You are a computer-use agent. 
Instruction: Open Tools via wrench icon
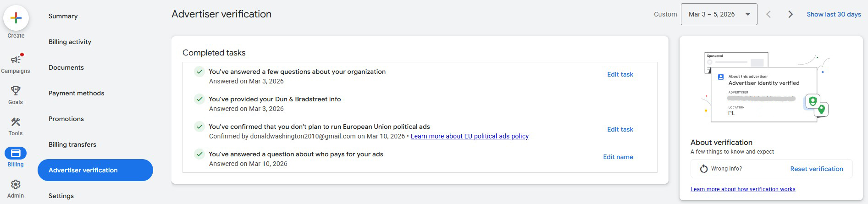(16, 122)
